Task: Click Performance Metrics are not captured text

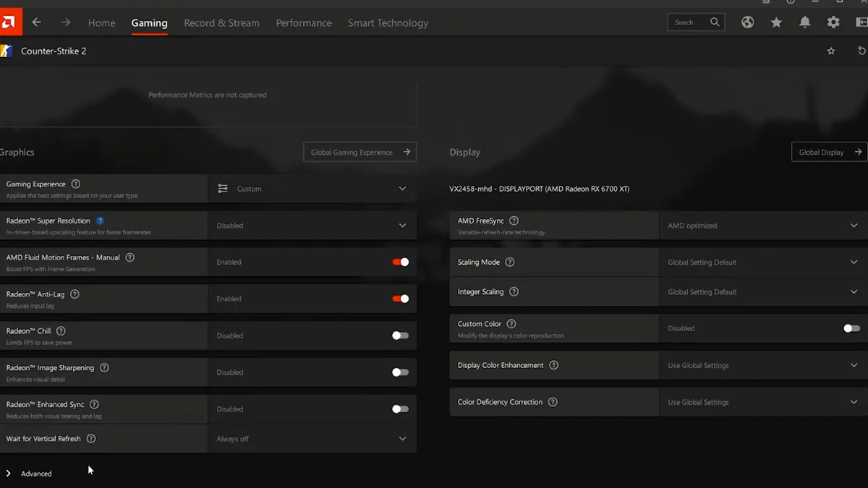Action: (x=207, y=95)
